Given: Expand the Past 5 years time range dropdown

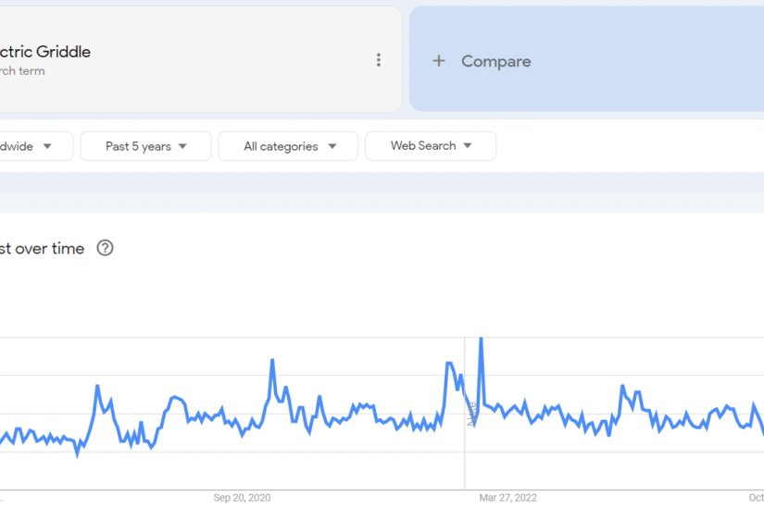Looking at the screenshot, I should [x=145, y=146].
